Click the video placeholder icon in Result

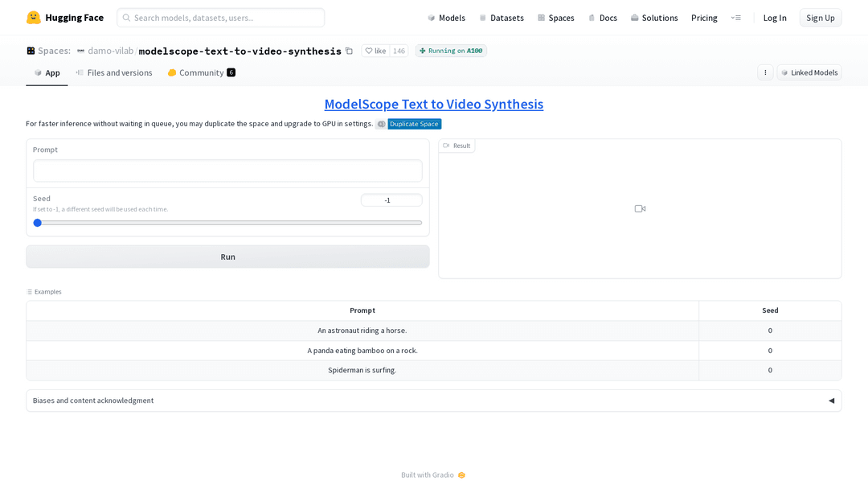640,209
